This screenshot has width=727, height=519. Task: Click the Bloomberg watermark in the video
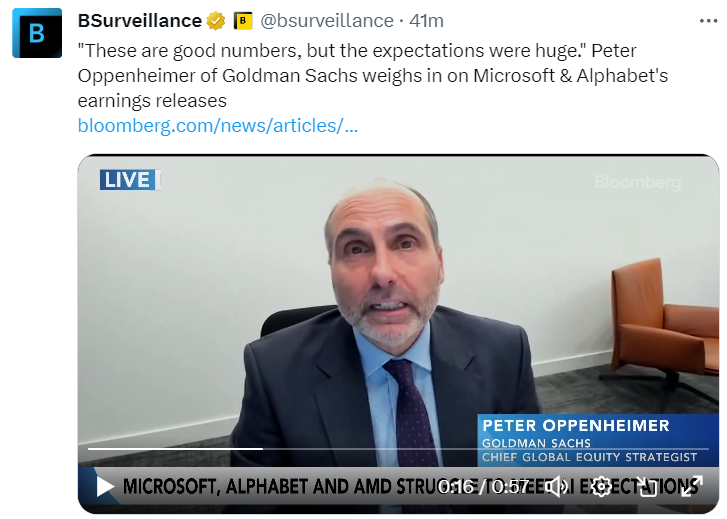click(637, 182)
